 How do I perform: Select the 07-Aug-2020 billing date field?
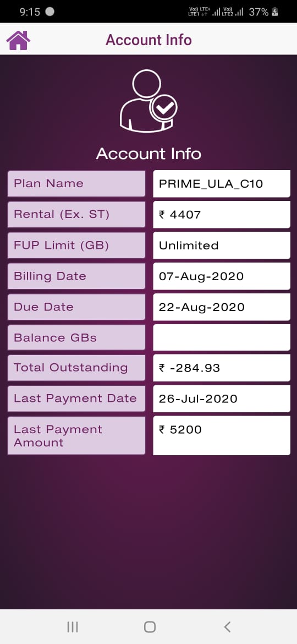(222, 276)
